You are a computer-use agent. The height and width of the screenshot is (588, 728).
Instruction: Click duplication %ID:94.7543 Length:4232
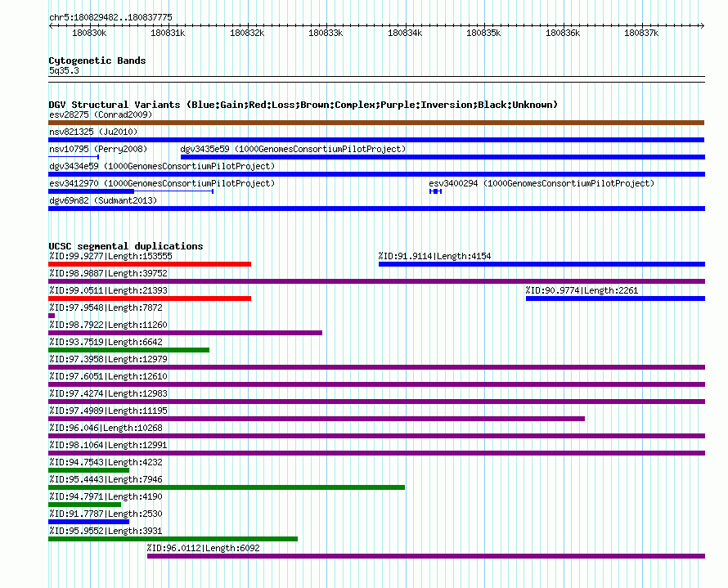pos(88,470)
